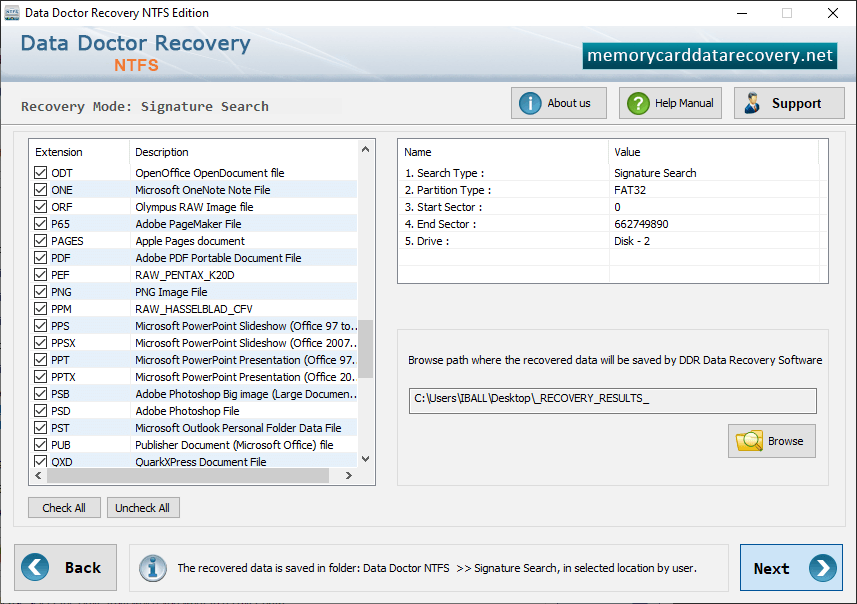Uncheck the PUB extension checkbox
This screenshot has height=604, width=857.
coord(40,444)
